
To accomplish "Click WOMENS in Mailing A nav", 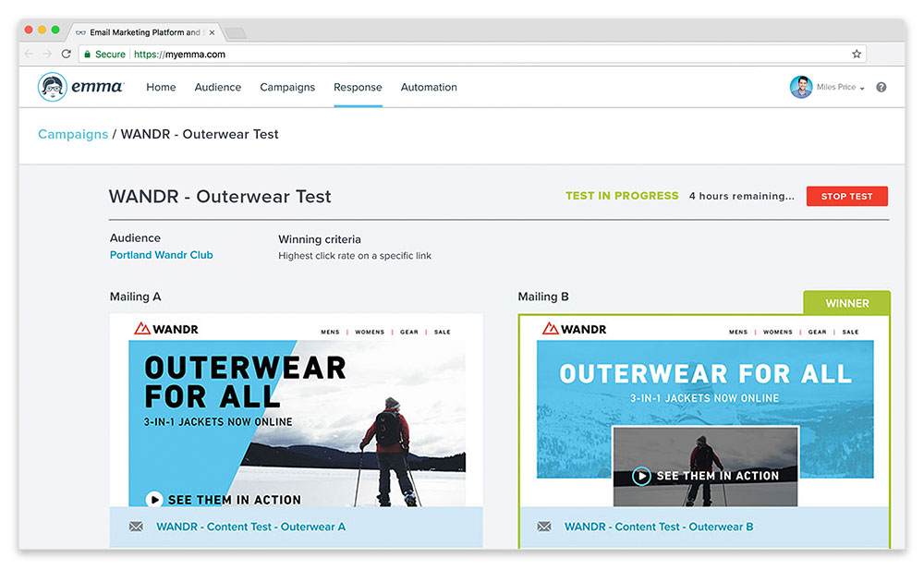I will [x=370, y=332].
